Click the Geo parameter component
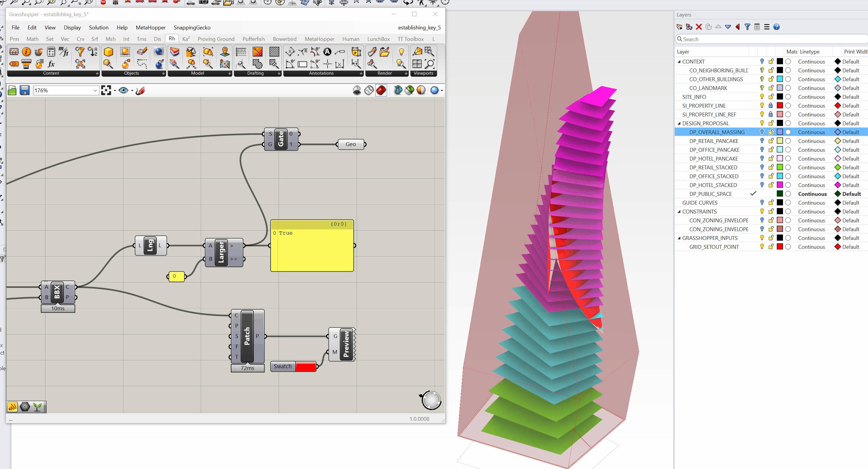Screen dimensions: 868x469 click(x=350, y=144)
